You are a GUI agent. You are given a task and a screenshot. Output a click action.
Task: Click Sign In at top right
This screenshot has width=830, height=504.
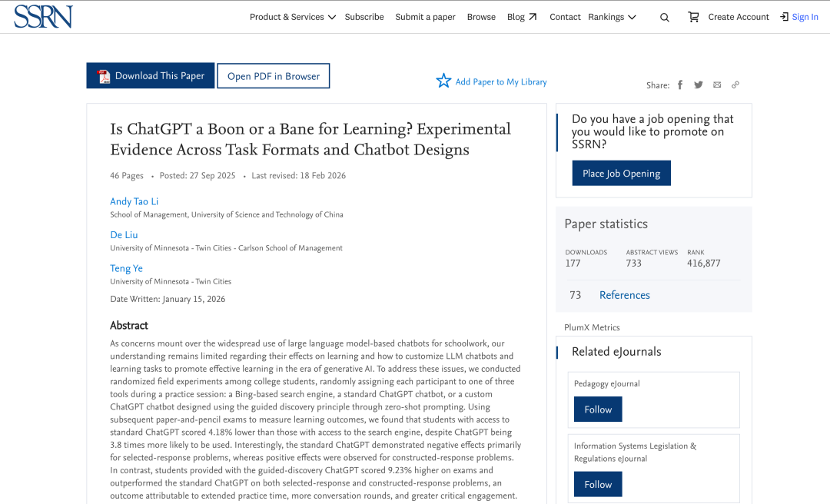tap(799, 17)
